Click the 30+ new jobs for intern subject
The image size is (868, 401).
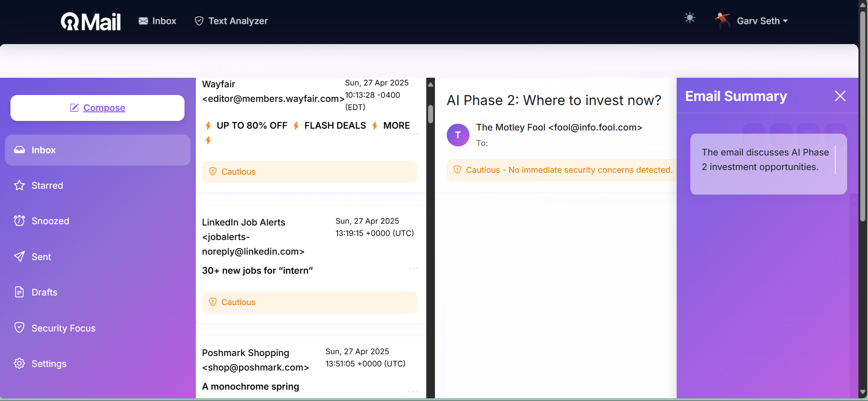click(257, 271)
